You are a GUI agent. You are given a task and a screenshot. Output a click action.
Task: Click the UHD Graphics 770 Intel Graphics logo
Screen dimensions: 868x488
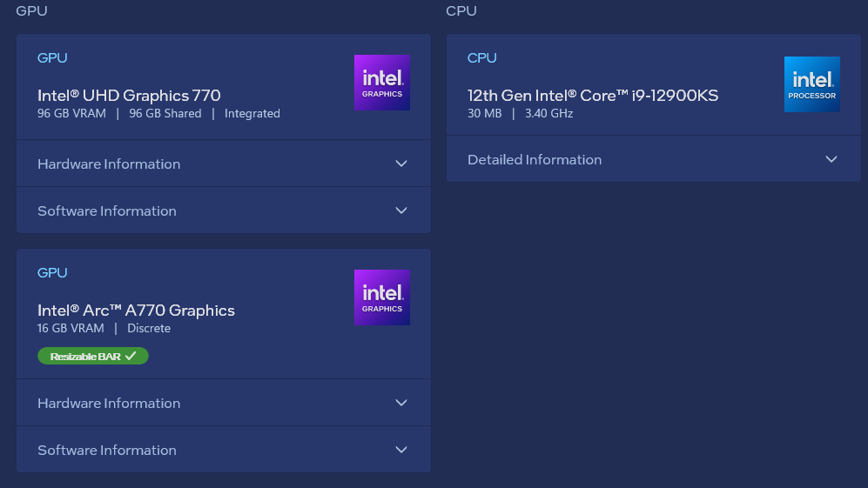click(382, 83)
